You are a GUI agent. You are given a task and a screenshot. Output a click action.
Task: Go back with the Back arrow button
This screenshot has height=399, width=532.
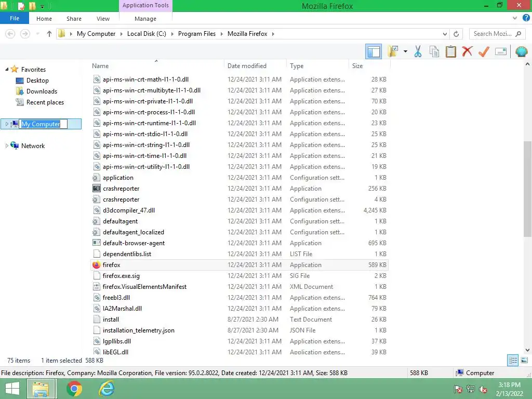[10, 34]
